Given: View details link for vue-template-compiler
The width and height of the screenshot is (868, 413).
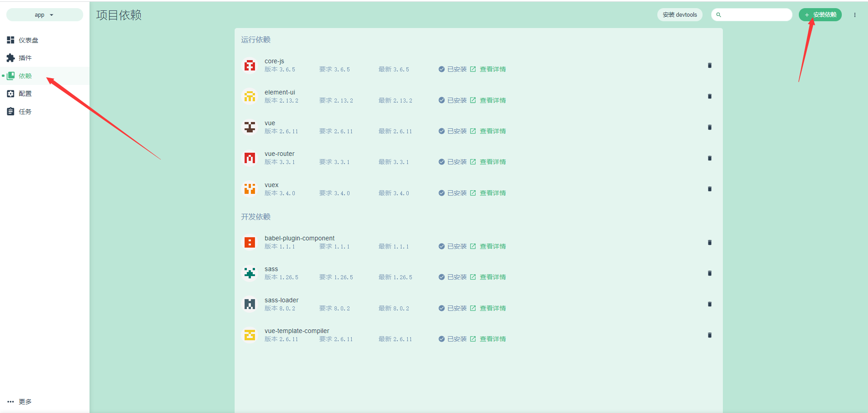Looking at the screenshot, I should pyautogui.click(x=492, y=339).
